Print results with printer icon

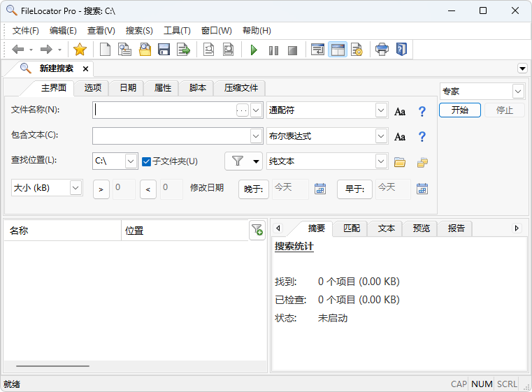(x=382, y=50)
